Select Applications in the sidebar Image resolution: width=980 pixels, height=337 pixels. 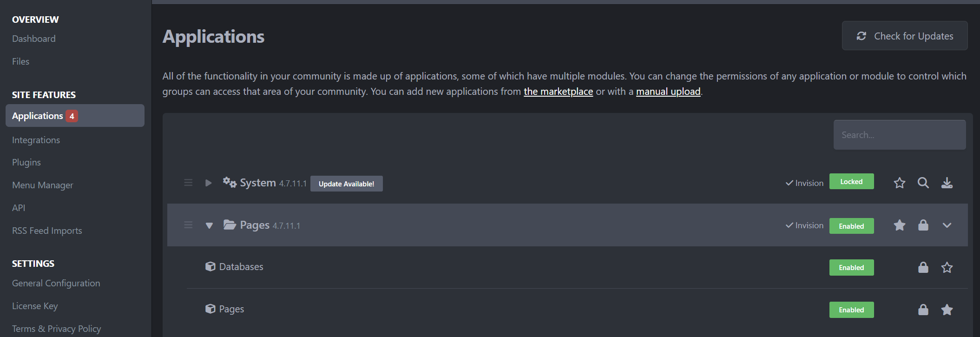click(75, 115)
